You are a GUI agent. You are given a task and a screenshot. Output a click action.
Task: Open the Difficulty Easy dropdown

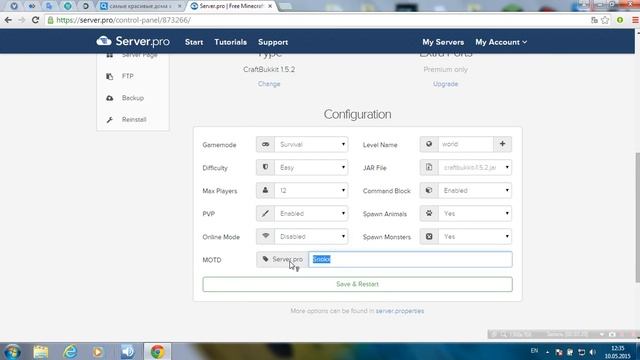click(311, 168)
